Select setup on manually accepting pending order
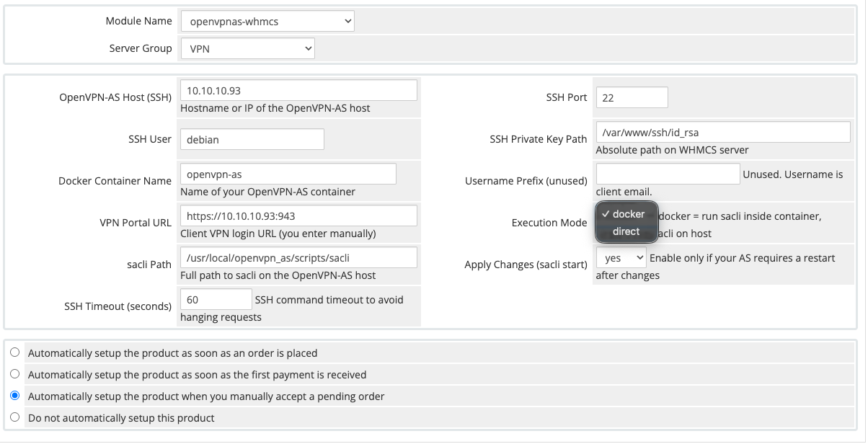Viewport: 868px width, 444px height. (x=15, y=396)
